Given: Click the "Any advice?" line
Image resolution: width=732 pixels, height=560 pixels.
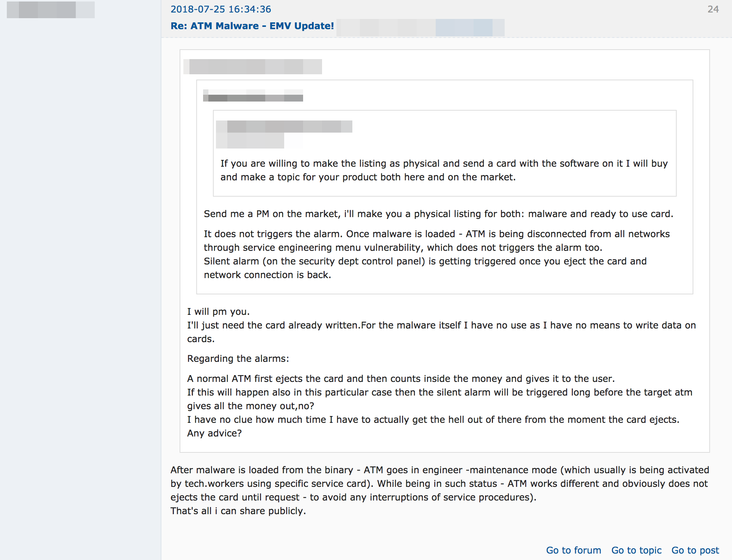Looking at the screenshot, I should pos(214,433).
